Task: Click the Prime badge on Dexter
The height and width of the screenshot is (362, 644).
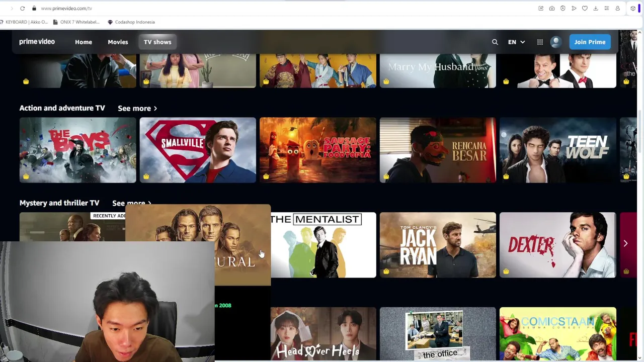Action: [506, 271]
